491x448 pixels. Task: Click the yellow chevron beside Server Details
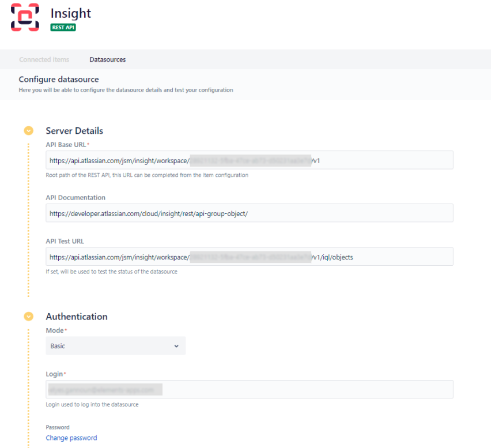(28, 131)
